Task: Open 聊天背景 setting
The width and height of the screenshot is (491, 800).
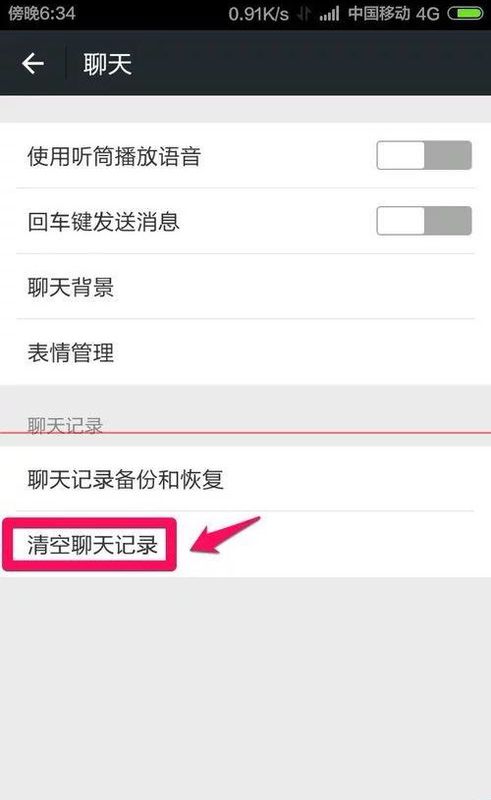Action: [x=246, y=287]
